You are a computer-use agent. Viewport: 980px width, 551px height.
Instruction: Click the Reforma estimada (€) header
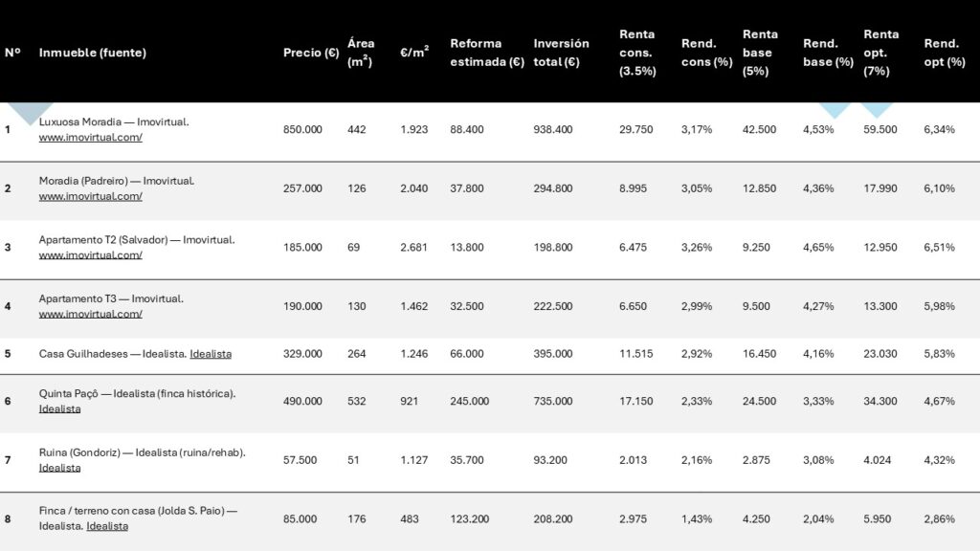[486, 53]
